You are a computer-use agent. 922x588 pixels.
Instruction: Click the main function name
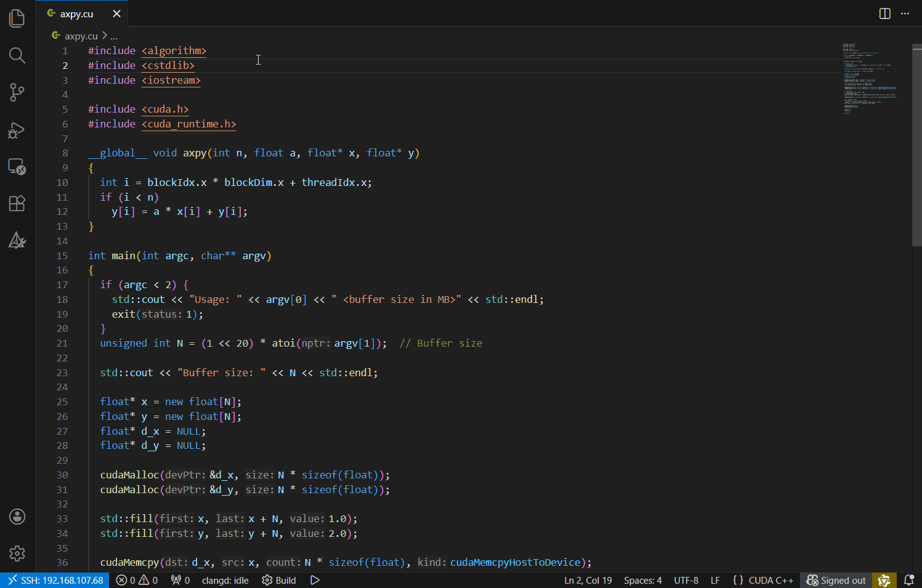pyautogui.click(x=124, y=256)
